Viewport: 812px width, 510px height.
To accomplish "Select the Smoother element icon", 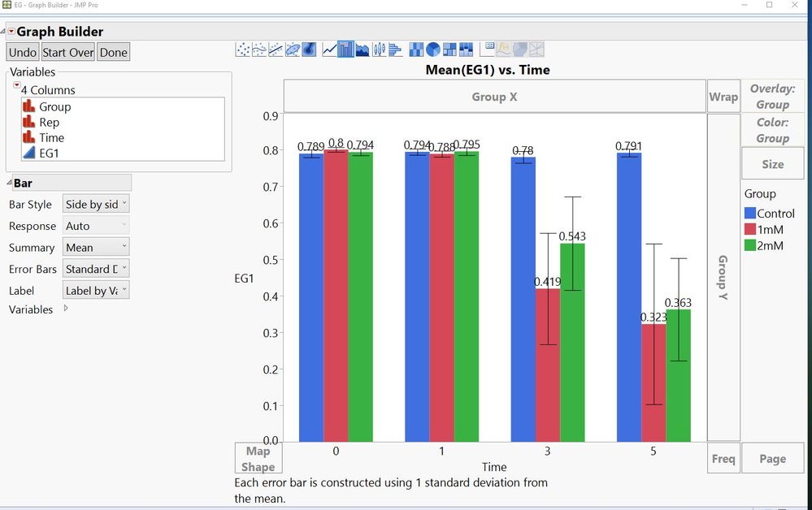I will click(x=259, y=50).
